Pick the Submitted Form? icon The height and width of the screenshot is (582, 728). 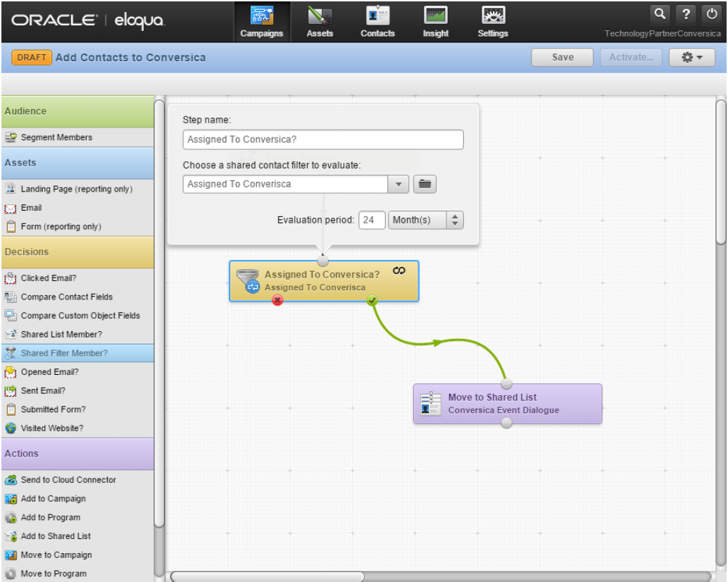[11, 409]
